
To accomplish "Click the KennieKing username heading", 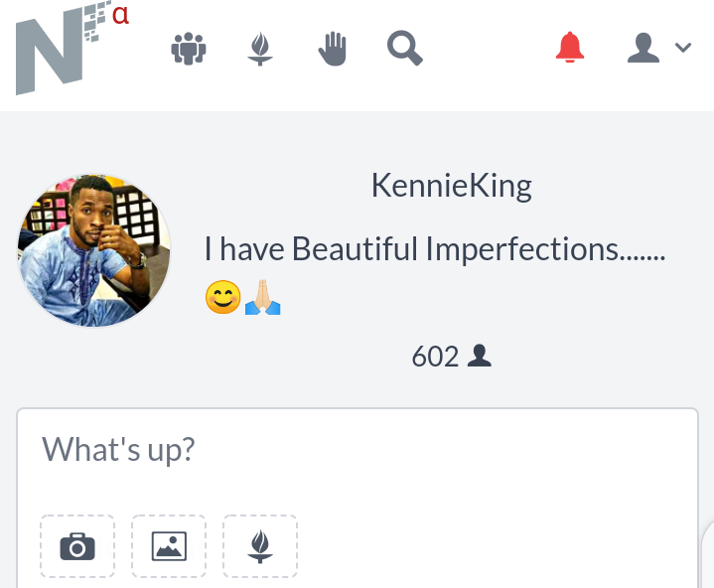I will (x=451, y=187).
